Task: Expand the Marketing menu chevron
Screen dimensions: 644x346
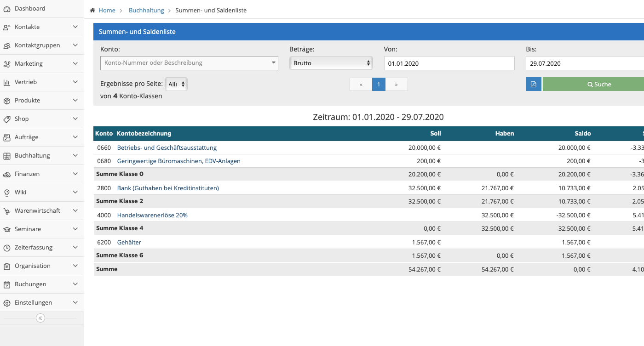Action: point(75,64)
